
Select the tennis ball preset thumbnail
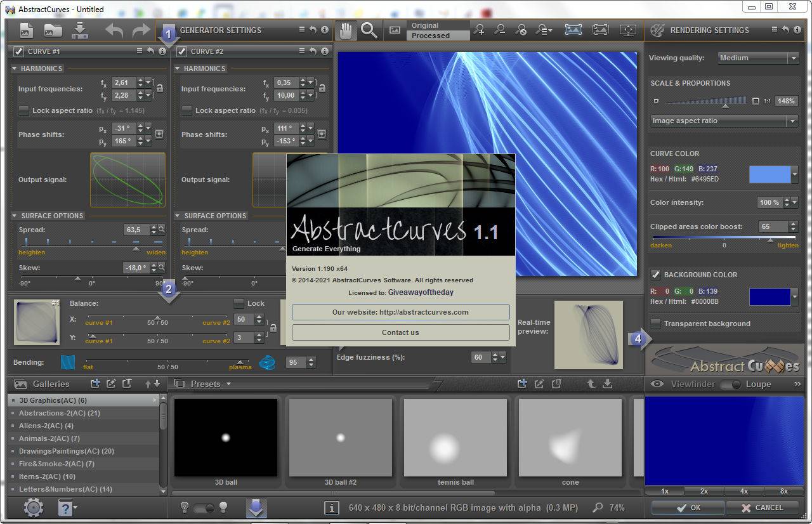coord(455,437)
